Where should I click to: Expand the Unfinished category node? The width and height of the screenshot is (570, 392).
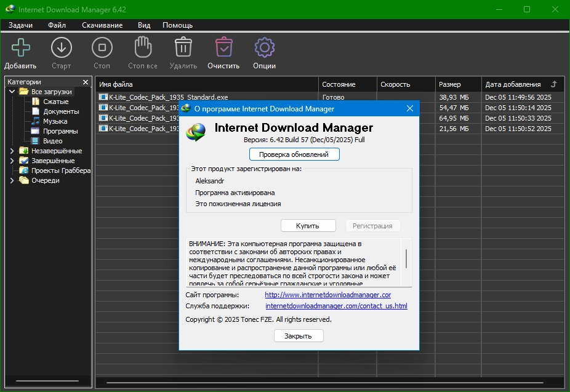(x=12, y=151)
